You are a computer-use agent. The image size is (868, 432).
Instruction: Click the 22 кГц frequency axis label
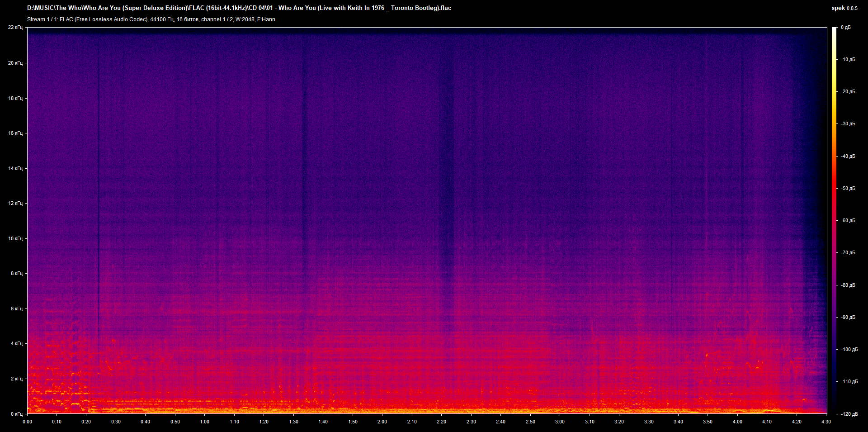click(15, 28)
